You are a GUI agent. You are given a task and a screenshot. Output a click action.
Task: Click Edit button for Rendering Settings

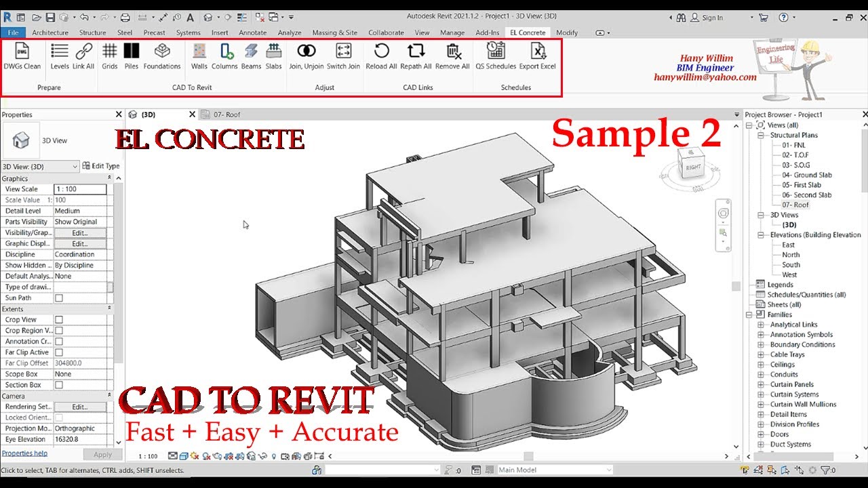point(80,407)
